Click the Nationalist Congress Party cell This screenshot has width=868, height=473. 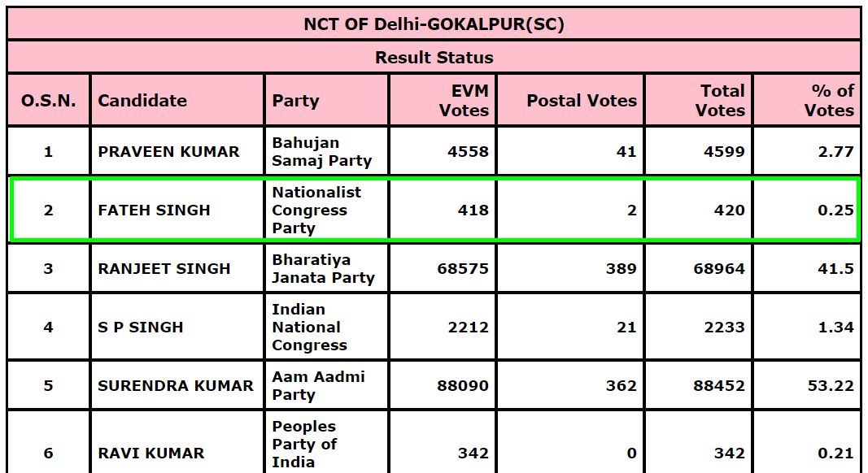316,210
